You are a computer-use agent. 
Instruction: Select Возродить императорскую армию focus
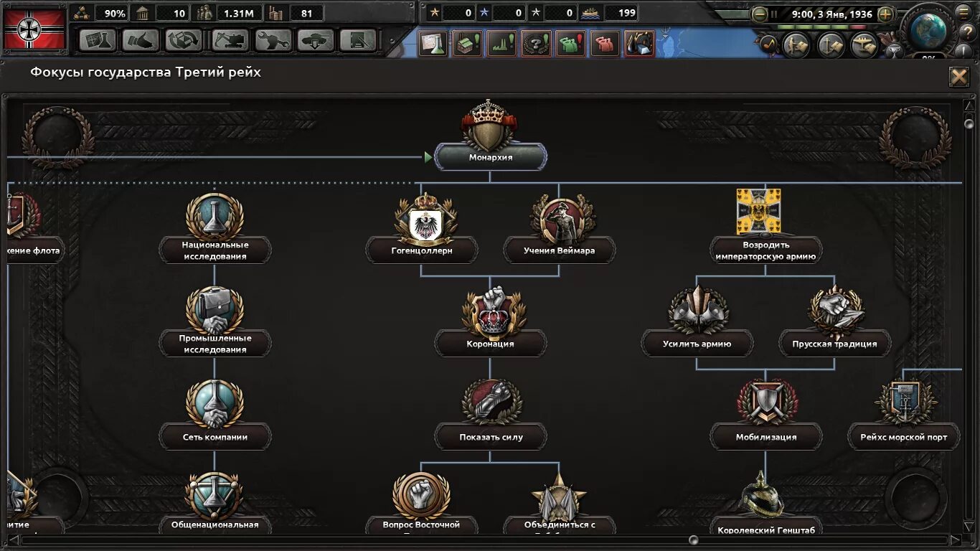[x=766, y=250]
